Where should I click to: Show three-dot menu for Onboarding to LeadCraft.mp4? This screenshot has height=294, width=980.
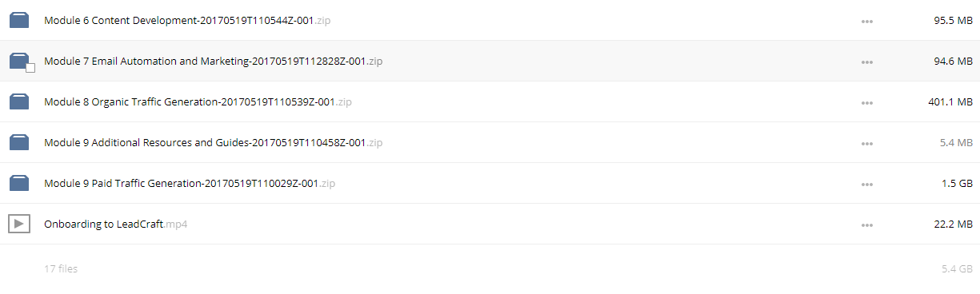[867, 225]
